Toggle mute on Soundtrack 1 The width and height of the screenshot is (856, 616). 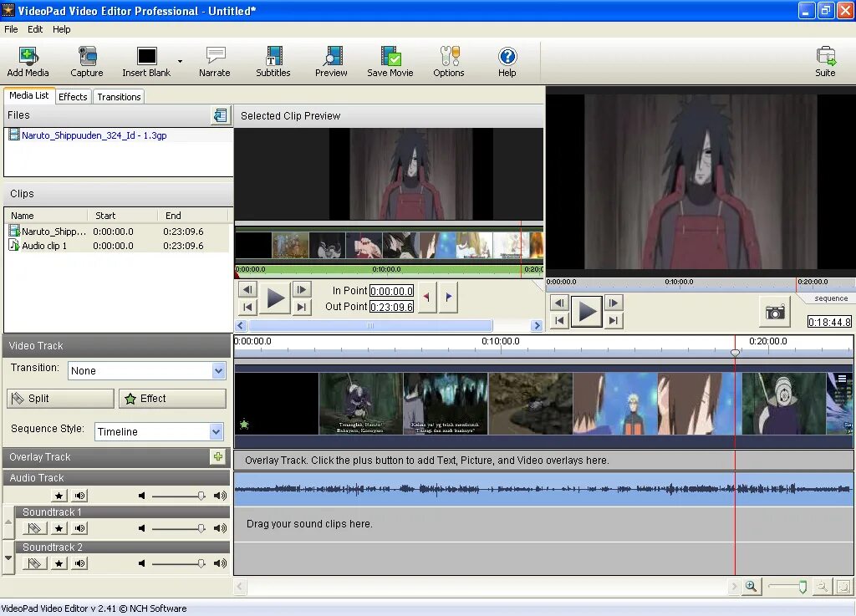point(79,528)
